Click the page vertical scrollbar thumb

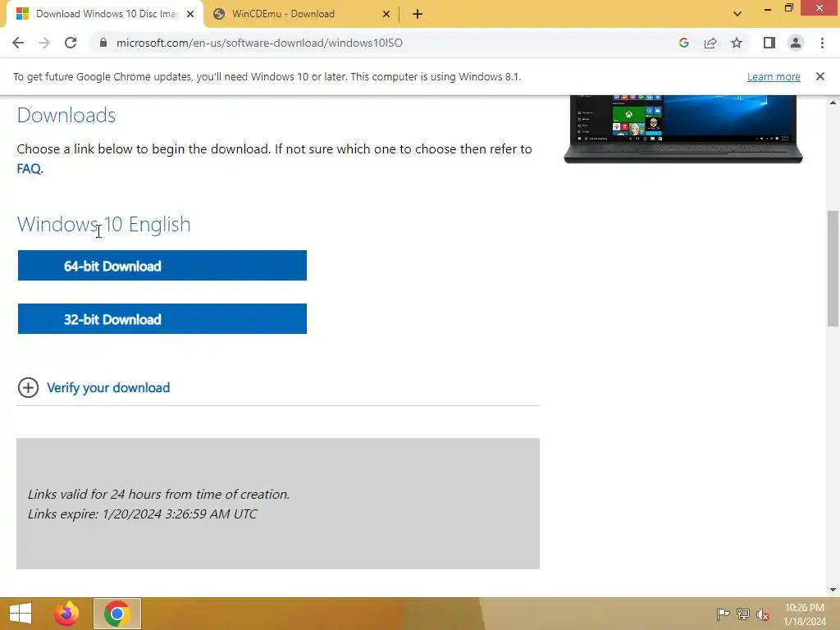[833, 268]
